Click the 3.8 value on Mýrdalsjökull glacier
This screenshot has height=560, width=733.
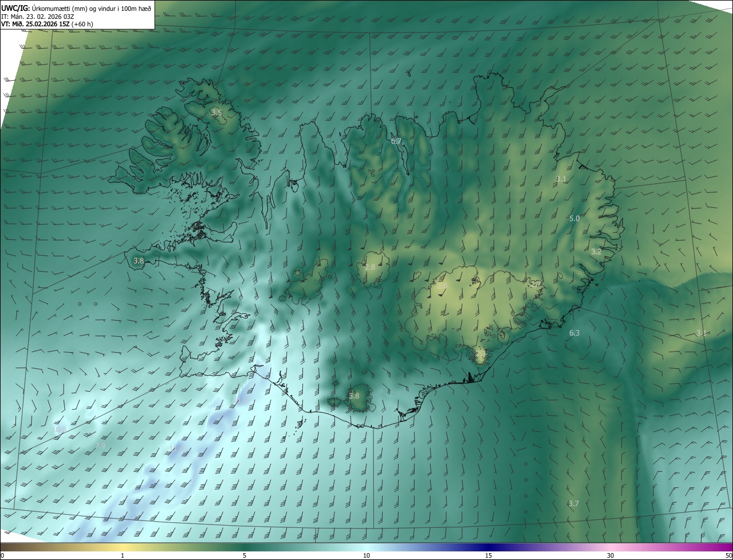pyautogui.click(x=354, y=396)
